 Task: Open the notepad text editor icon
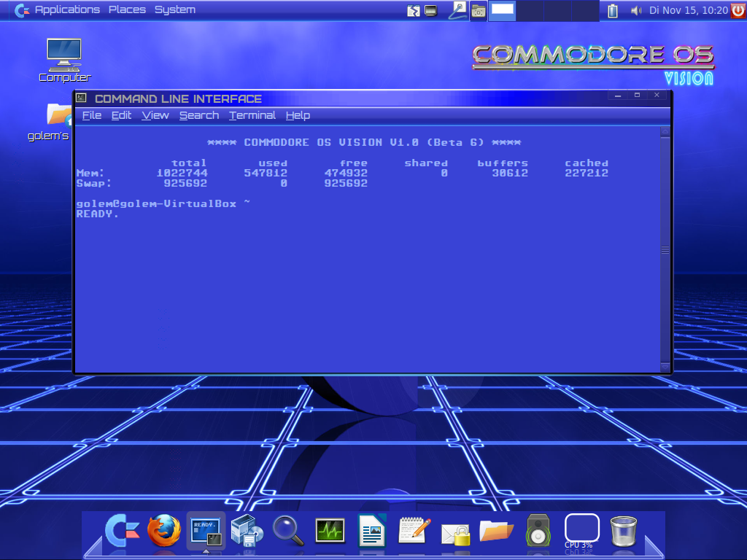[x=414, y=530]
